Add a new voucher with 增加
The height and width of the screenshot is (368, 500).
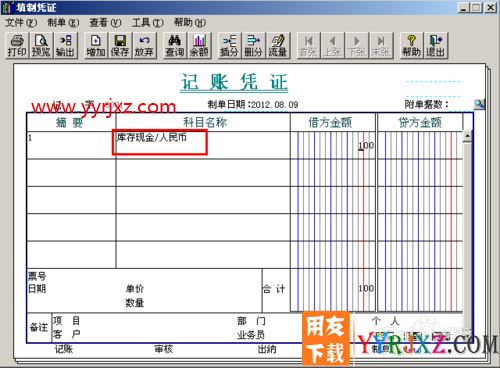click(x=96, y=46)
